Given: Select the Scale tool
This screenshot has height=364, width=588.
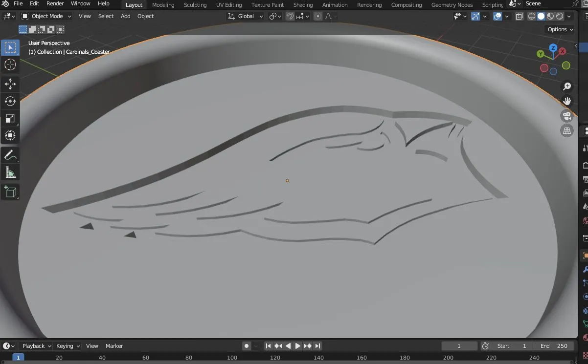Looking at the screenshot, I should [x=10, y=118].
